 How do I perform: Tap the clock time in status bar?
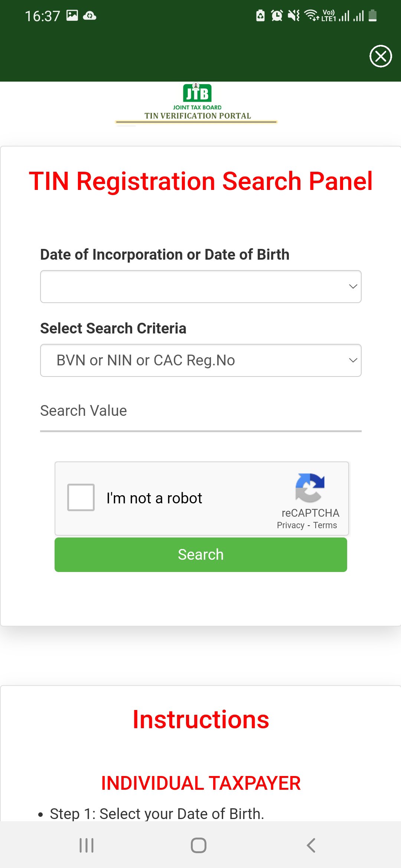coord(42,16)
